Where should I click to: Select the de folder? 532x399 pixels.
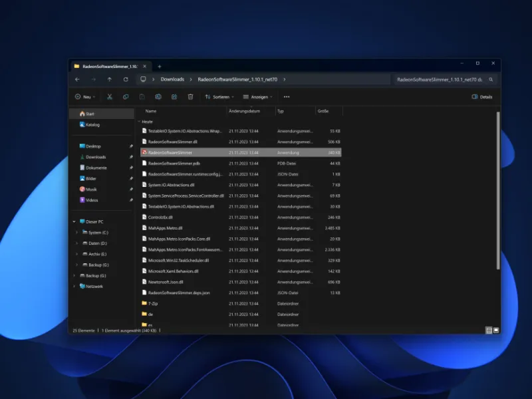tap(241, 315)
